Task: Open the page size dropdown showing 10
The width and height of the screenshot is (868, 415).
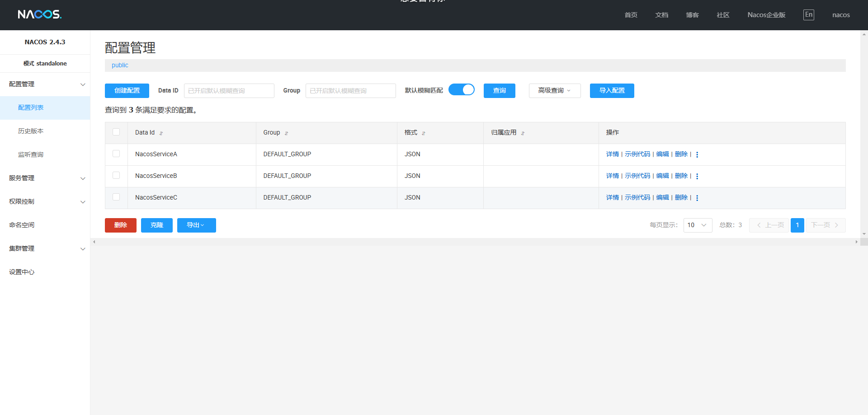Action: (698, 225)
